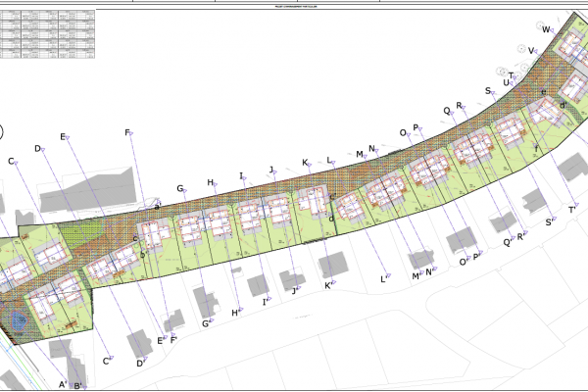
Task: Click the section label P'
Action: pyautogui.click(x=476, y=257)
